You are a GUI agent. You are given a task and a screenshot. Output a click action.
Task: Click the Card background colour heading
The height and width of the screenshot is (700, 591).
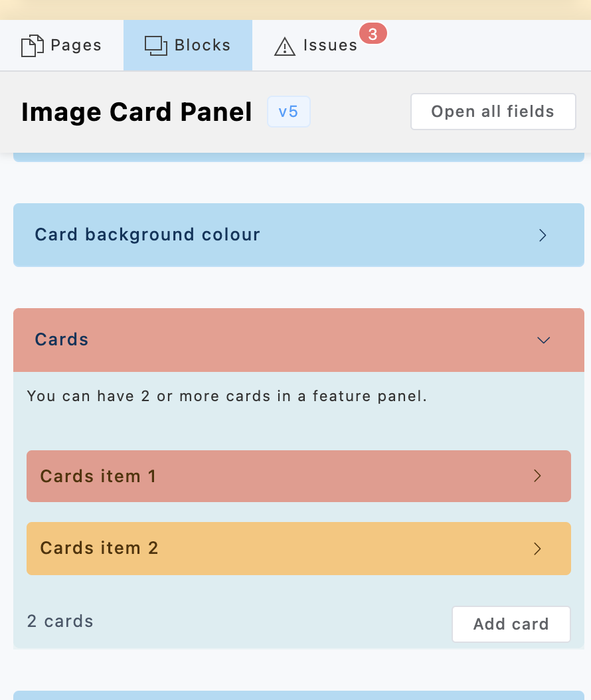(147, 234)
